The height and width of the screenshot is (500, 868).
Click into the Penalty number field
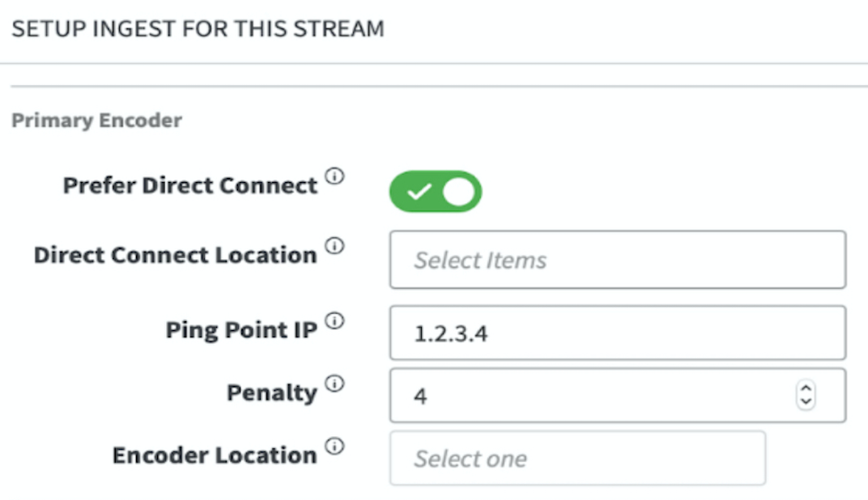(591, 396)
